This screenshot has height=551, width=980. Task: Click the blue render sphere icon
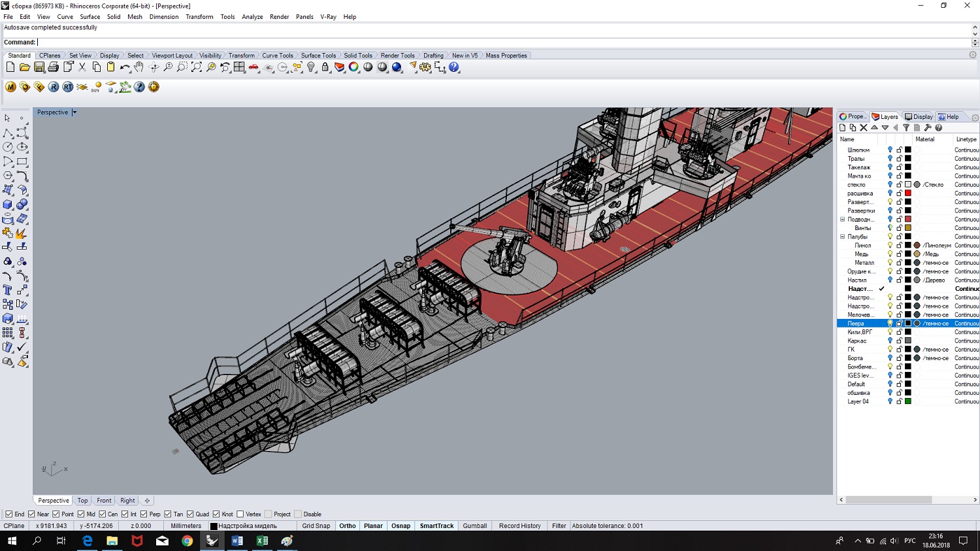coord(397,67)
